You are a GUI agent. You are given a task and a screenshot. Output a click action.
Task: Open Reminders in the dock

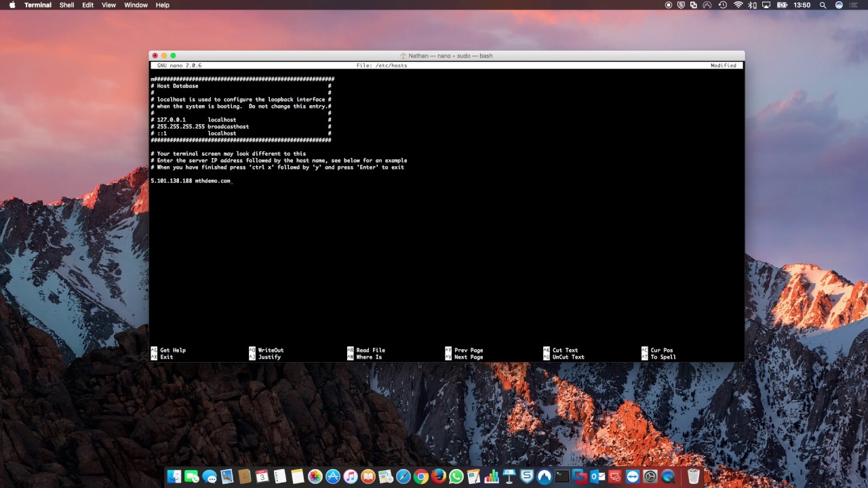(279, 476)
